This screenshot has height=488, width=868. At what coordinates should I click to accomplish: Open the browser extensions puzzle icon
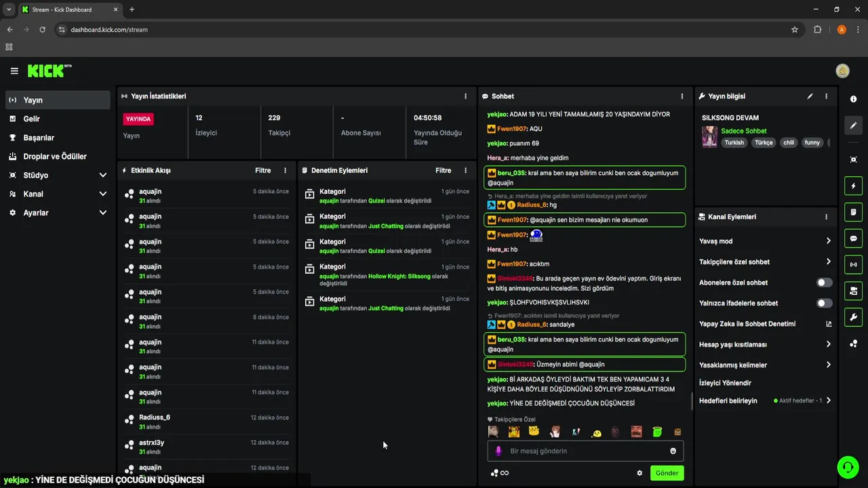coord(817,30)
